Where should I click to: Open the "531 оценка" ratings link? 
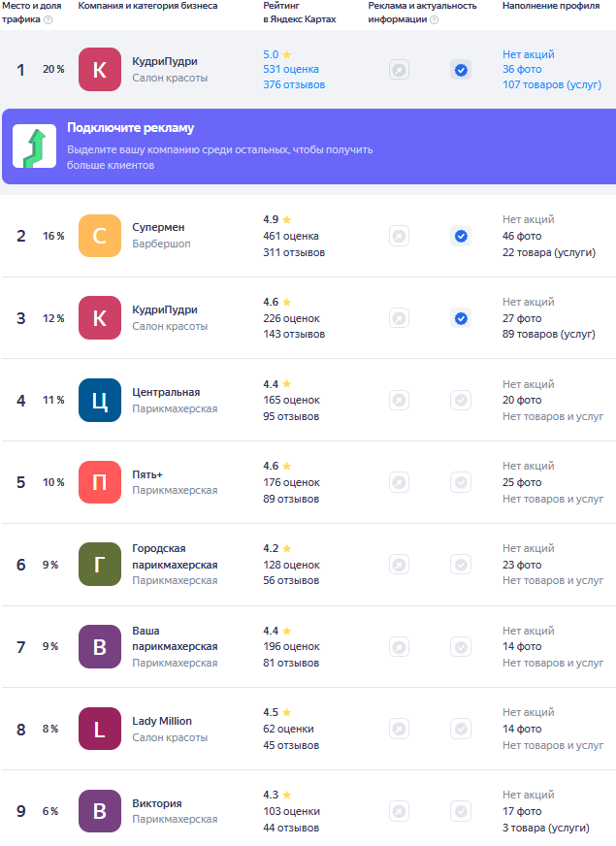[x=291, y=70]
